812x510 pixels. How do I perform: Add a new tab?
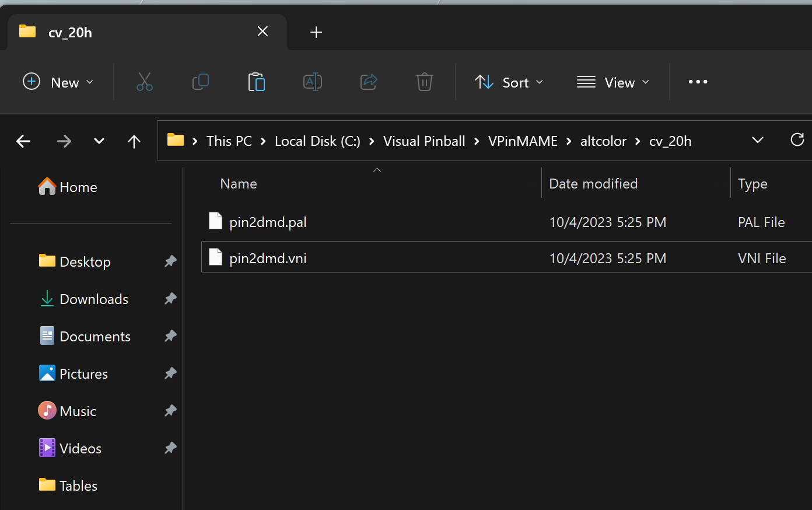pyautogui.click(x=316, y=32)
